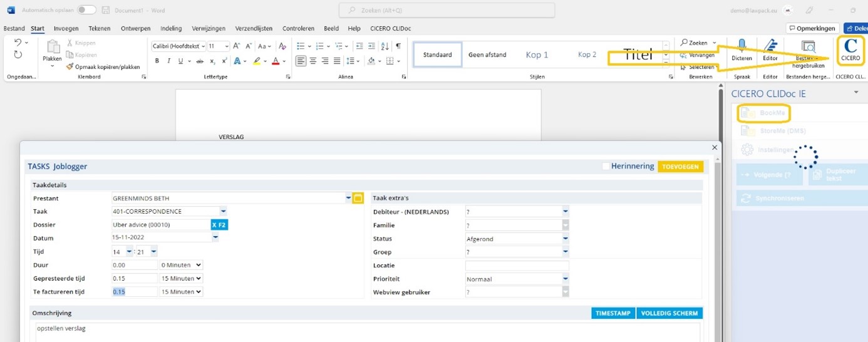Click the Synchroniseren button in CICERO pane
868x342 pixels.
(x=802, y=198)
